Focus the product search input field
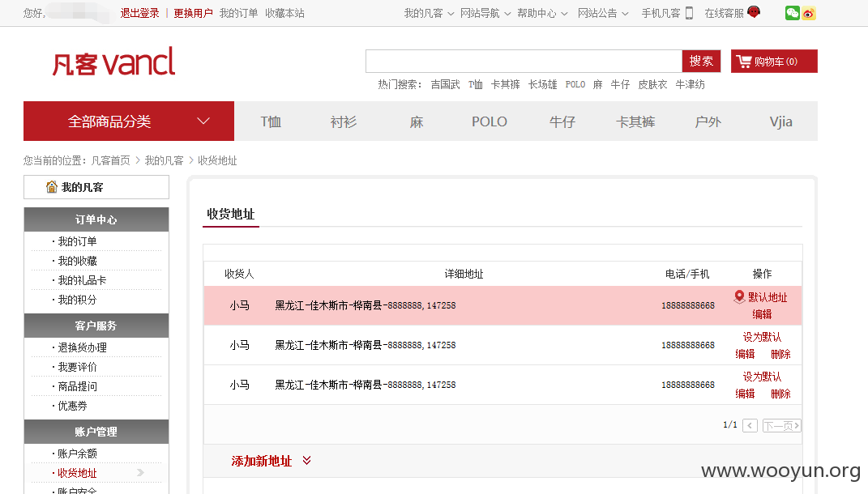 (524, 61)
